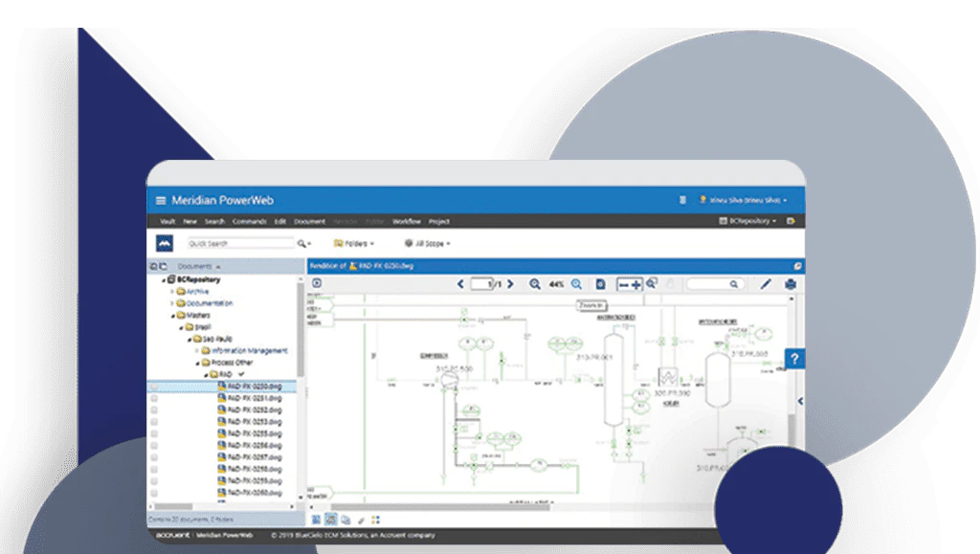
Task: Open the New menu
Action: 190,222
